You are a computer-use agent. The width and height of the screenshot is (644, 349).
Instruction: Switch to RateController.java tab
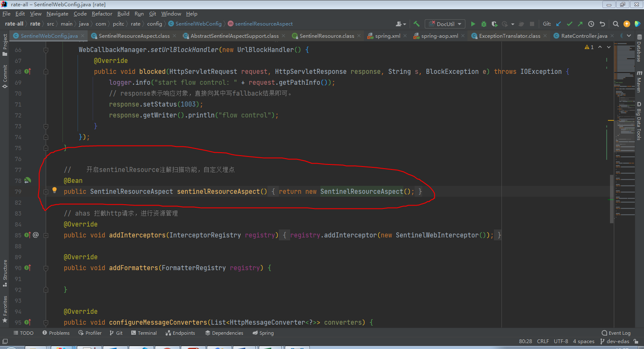tap(584, 36)
